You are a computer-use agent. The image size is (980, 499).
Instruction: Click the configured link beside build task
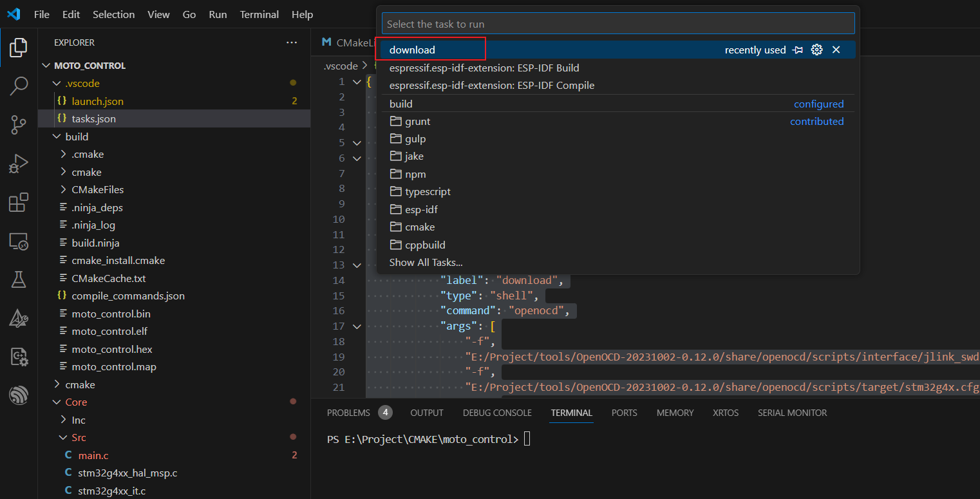[818, 104]
